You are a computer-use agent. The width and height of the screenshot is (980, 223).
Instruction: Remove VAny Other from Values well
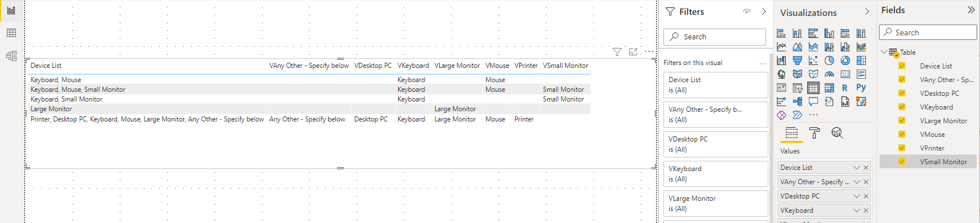point(866,182)
